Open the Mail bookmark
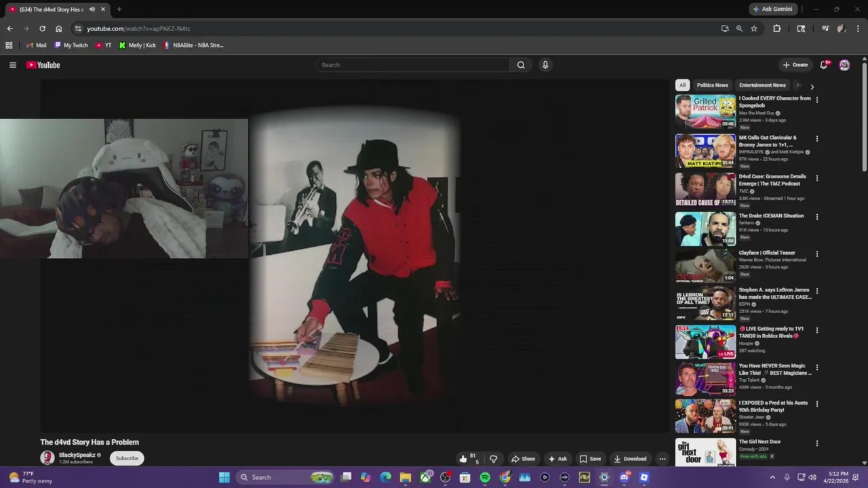Screen dimensions: 868x488 pos(36,45)
